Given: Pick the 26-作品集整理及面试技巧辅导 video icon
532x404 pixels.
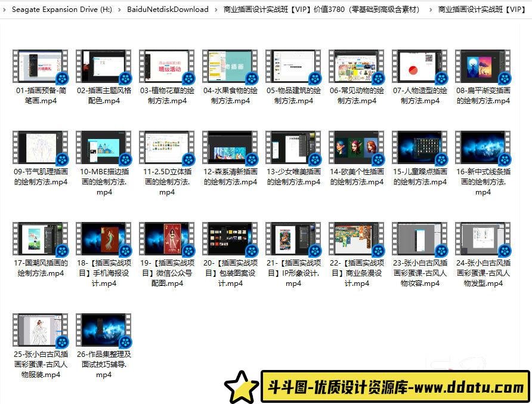Looking at the screenshot, I should click(103, 330).
